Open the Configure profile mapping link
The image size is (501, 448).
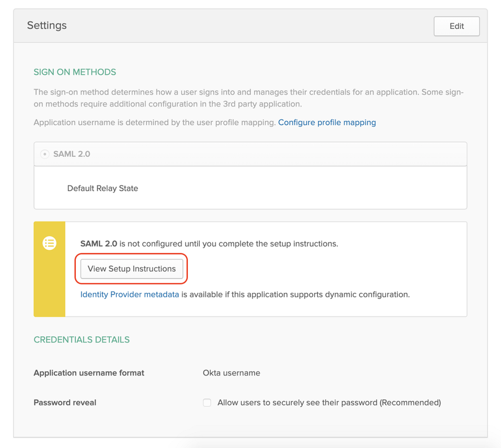327,122
